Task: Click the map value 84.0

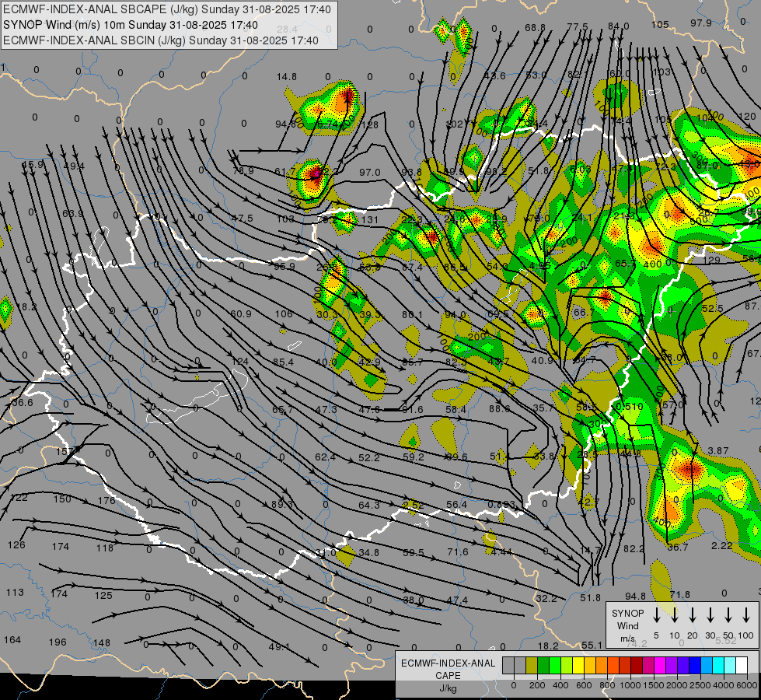Action: click(x=618, y=26)
